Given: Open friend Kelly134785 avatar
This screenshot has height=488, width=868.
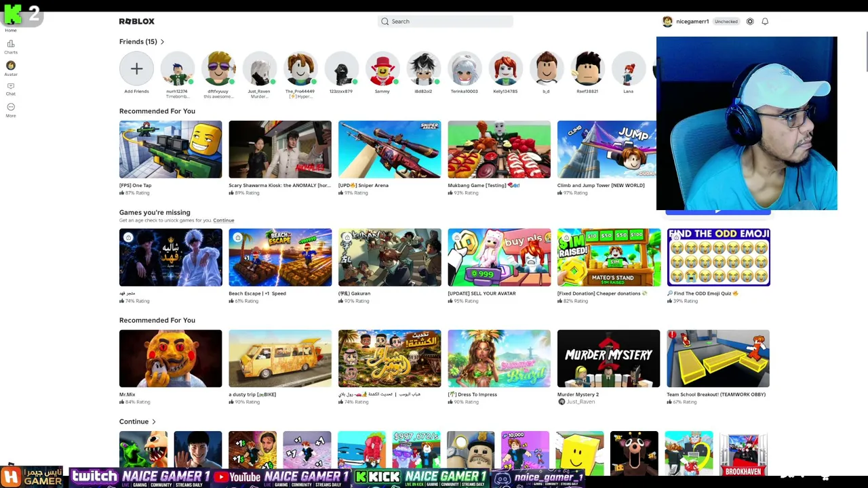Looking at the screenshot, I should [505, 69].
